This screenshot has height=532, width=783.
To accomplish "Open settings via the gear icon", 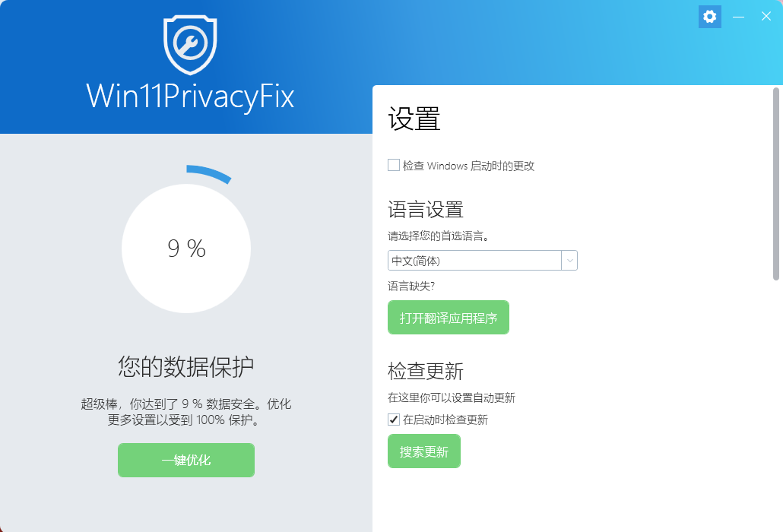I will pos(710,17).
